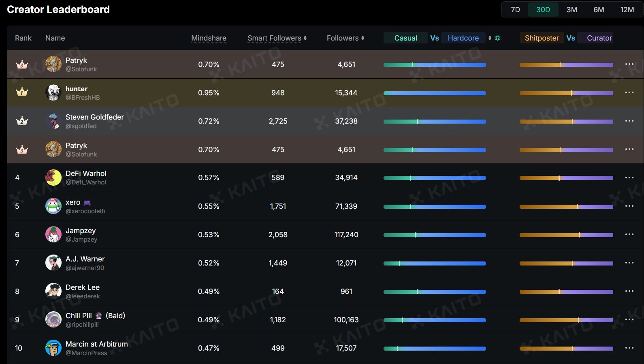The height and width of the screenshot is (364, 644).
Task: Click Jampzey's Shitposter vs Curator bar
Action: click(566, 235)
